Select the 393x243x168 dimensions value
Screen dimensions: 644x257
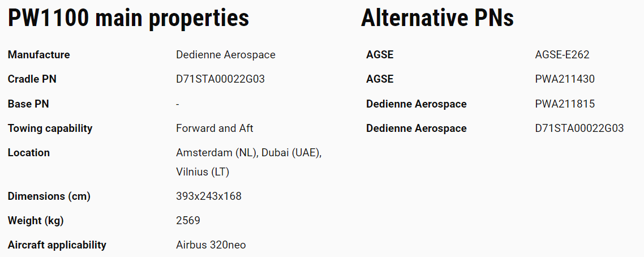coord(209,196)
